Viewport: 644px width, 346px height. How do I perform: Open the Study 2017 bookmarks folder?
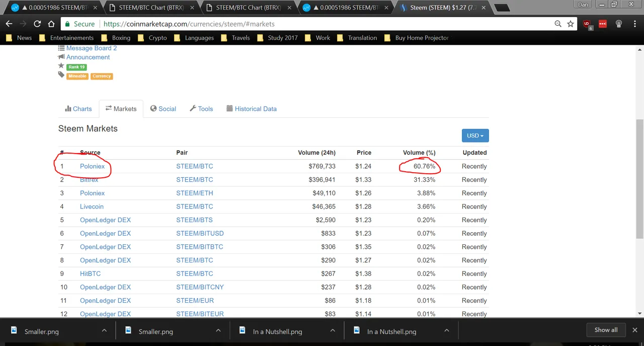(277, 38)
